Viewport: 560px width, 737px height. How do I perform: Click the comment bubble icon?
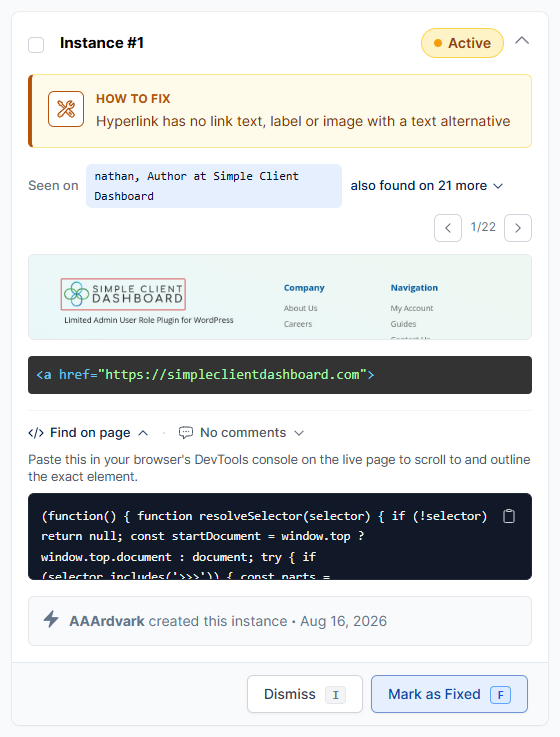(x=186, y=432)
